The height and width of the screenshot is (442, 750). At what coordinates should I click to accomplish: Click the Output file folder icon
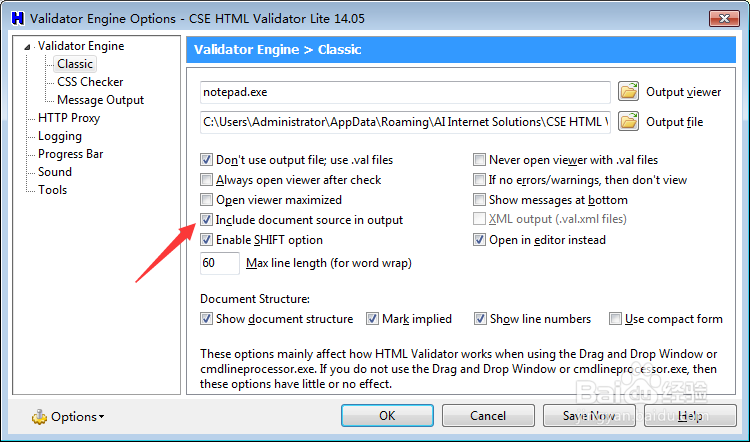click(628, 122)
